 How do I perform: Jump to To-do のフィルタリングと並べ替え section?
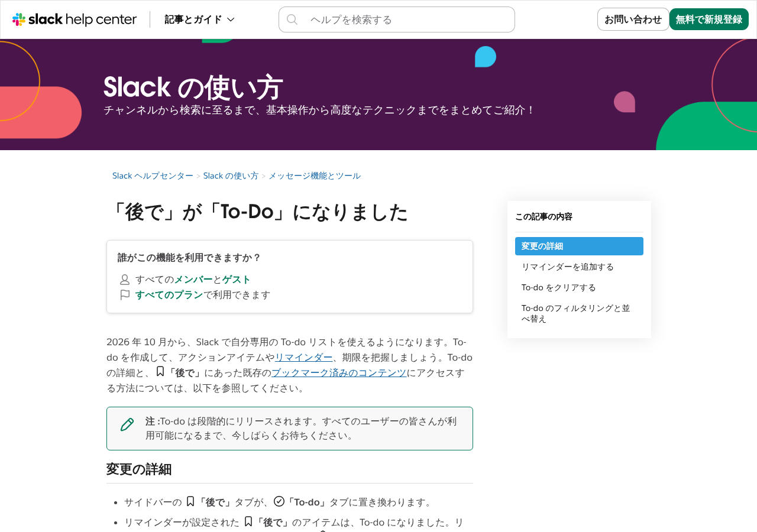point(579,313)
